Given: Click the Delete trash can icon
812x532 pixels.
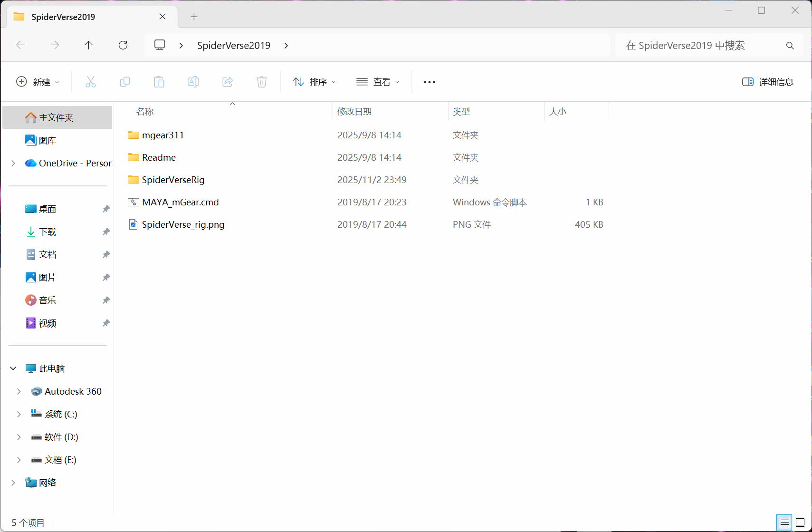Looking at the screenshot, I should pos(262,82).
